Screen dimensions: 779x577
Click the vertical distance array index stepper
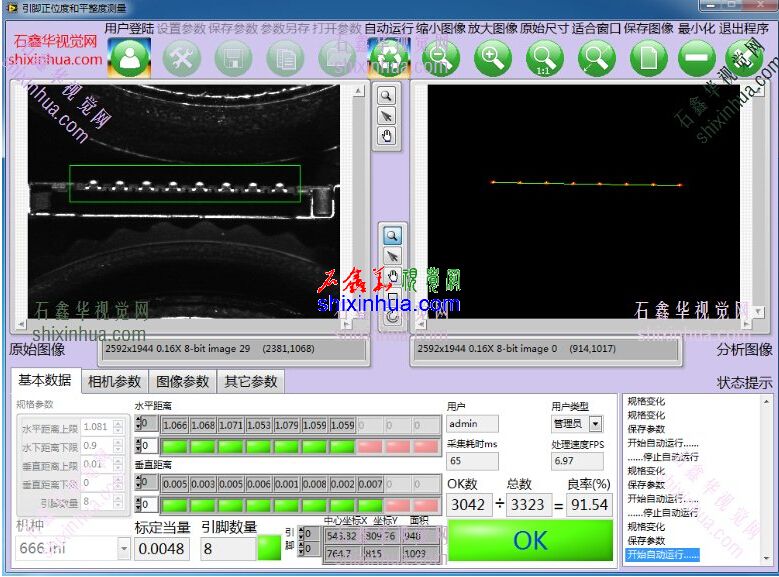140,484
